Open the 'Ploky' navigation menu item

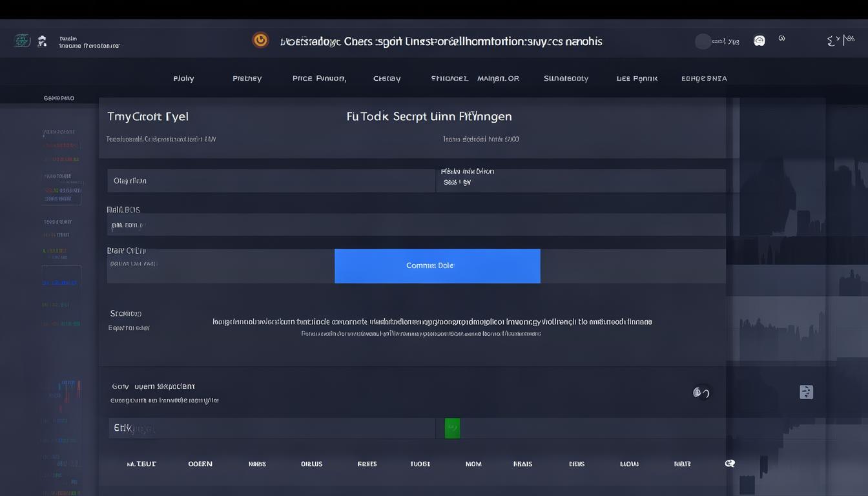pos(183,78)
